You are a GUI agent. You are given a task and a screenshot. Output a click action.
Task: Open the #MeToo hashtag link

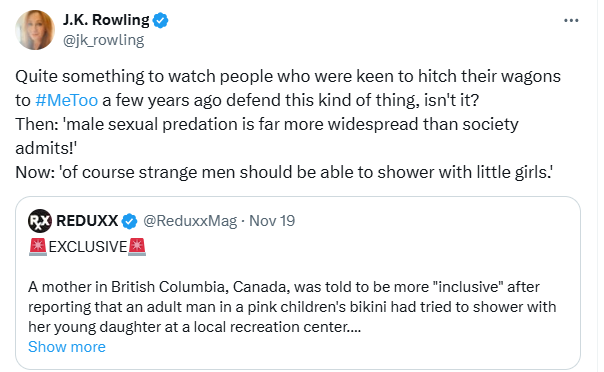point(66,101)
